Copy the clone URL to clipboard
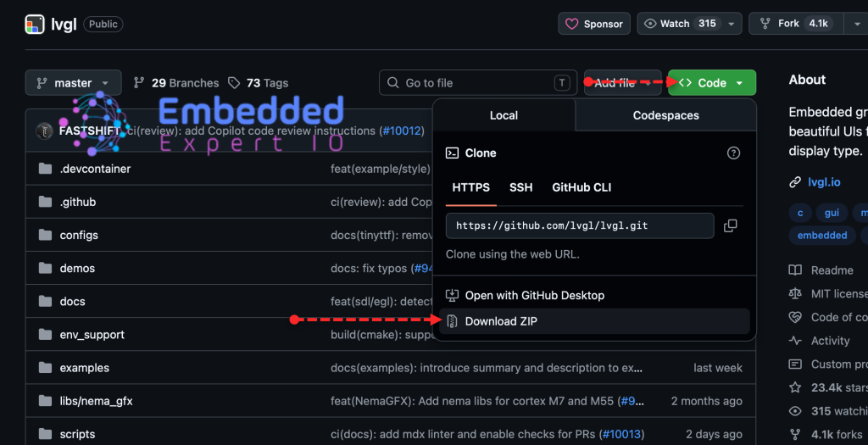This screenshot has width=868, height=445. [730, 225]
